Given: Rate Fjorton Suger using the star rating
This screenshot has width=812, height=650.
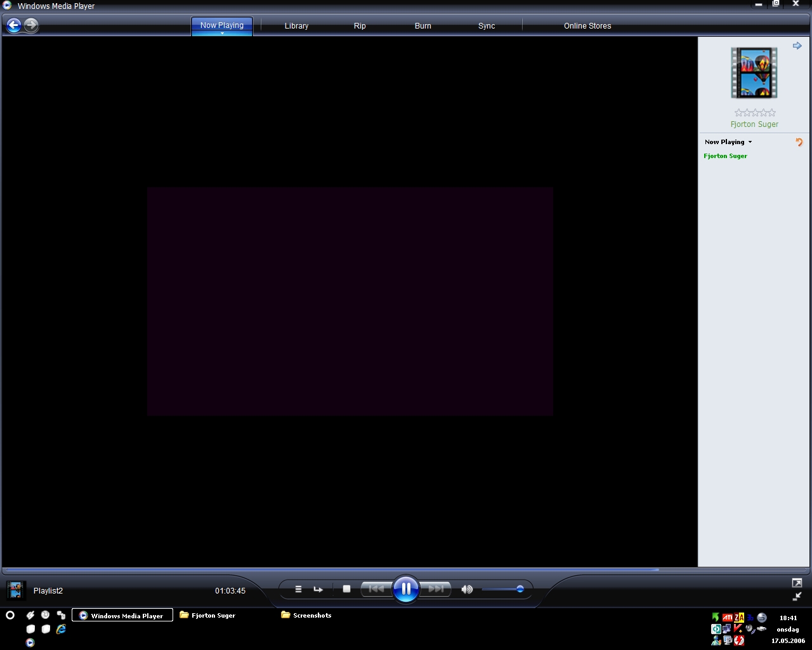Looking at the screenshot, I should click(755, 112).
